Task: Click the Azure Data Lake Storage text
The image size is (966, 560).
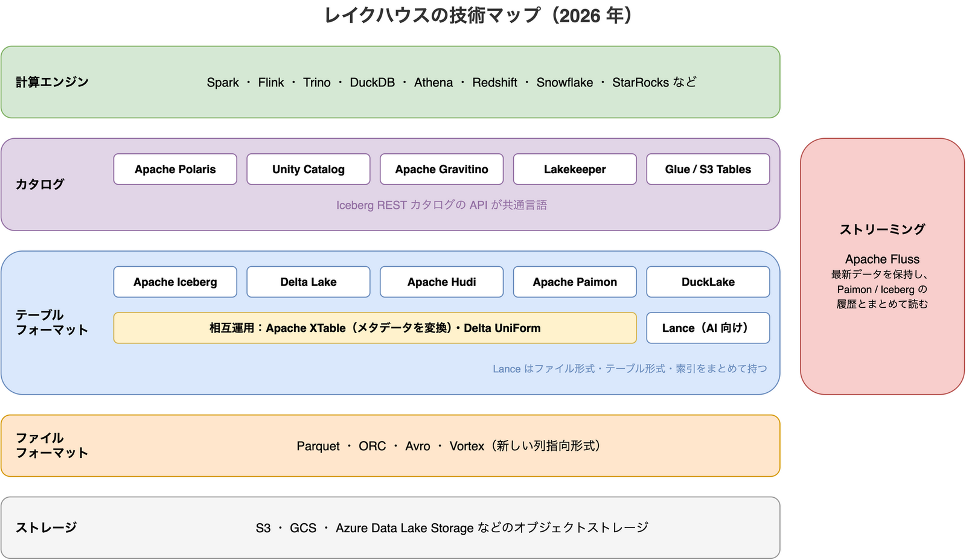Action: tap(405, 528)
